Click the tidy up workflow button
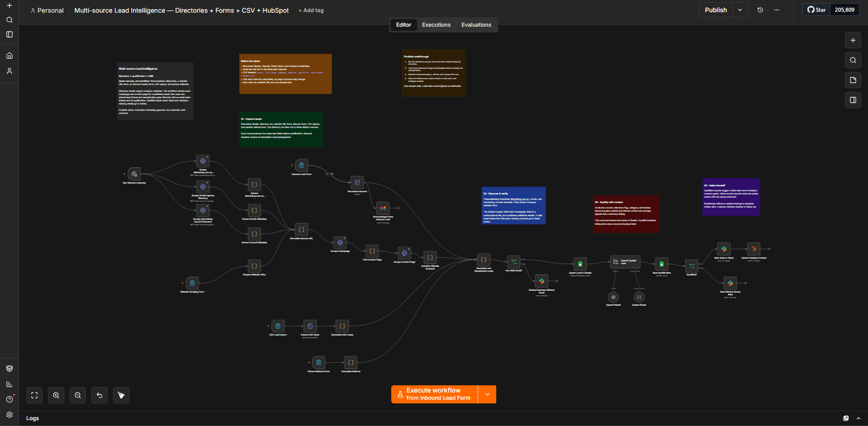Image resolution: width=868 pixels, height=426 pixels. tap(121, 395)
